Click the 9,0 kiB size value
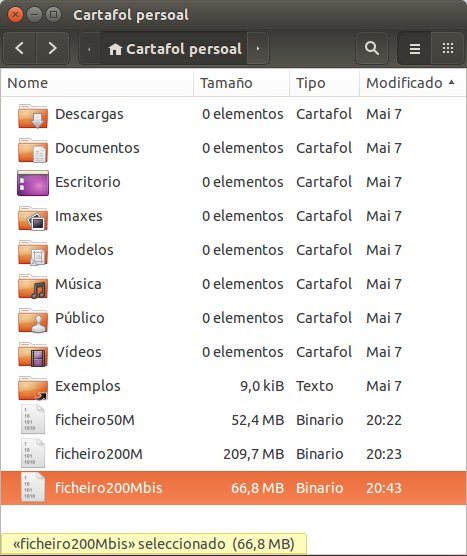 coord(262,387)
